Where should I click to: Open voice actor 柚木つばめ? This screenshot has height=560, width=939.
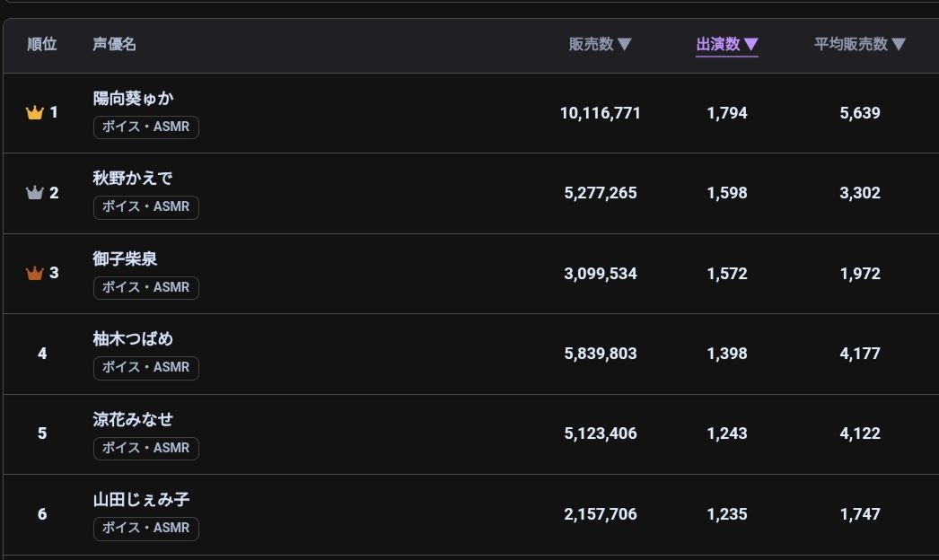click(x=133, y=339)
